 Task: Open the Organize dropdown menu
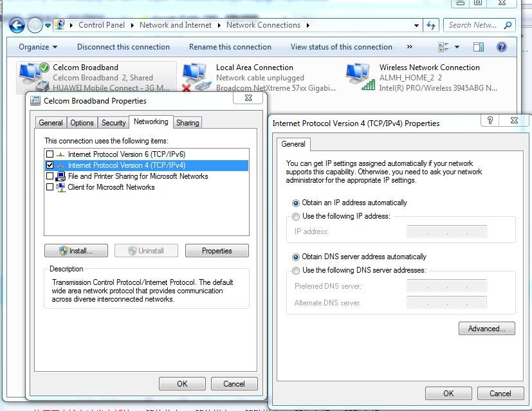(x=38, y=47)
